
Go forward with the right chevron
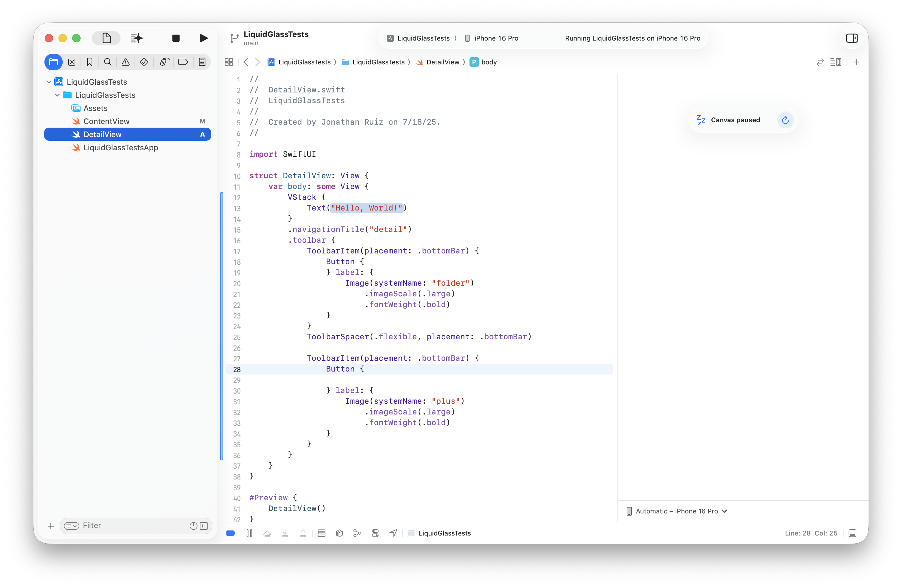[258, 62]
